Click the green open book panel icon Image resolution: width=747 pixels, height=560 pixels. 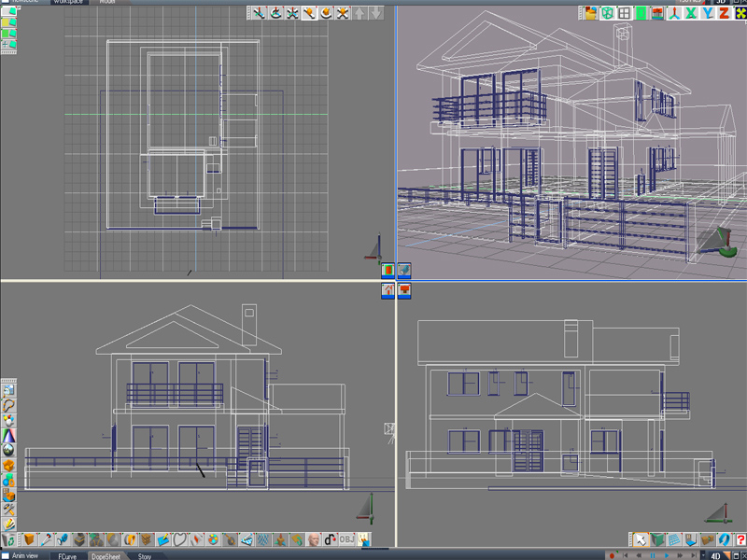point(657,539)
